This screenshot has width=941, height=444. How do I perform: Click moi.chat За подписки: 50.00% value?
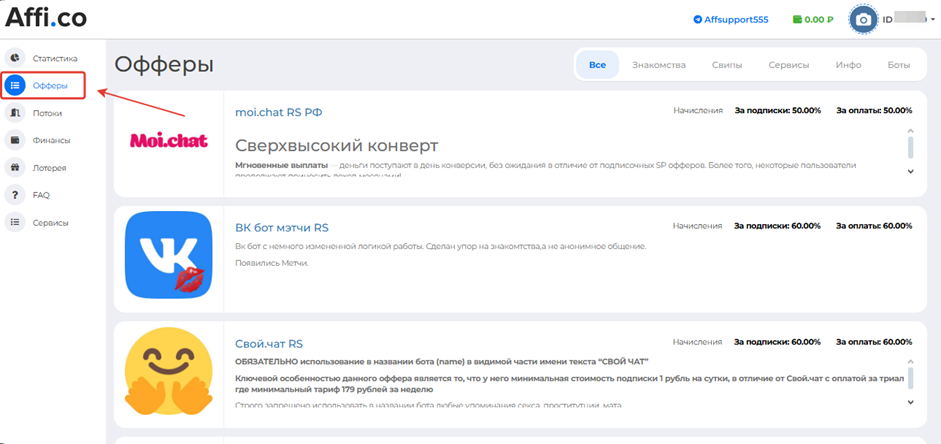coord(777,110)
